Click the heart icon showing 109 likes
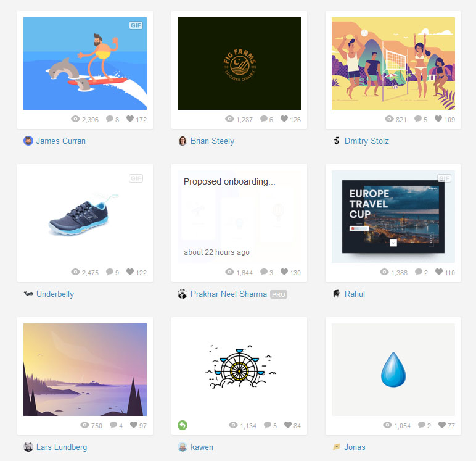The image size is (476, 461). coord(438,118)
